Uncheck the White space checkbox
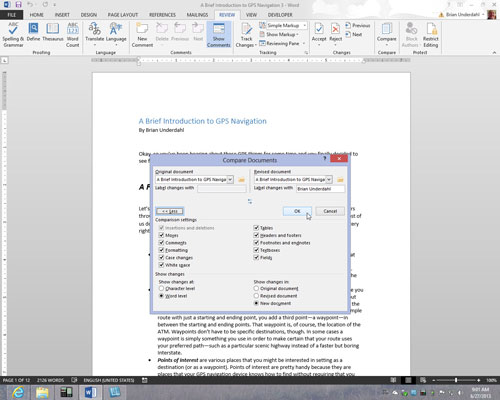500x400 pixels. point(161,265)
